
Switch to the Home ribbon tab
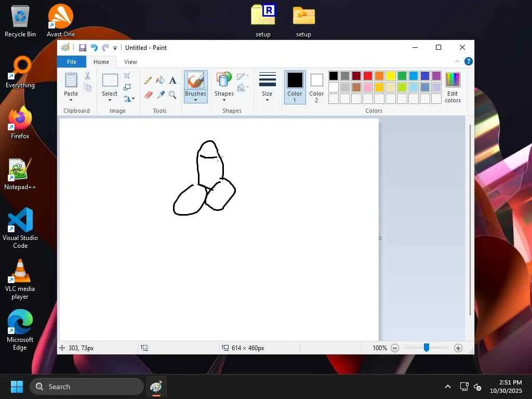[x=101, y=62]
